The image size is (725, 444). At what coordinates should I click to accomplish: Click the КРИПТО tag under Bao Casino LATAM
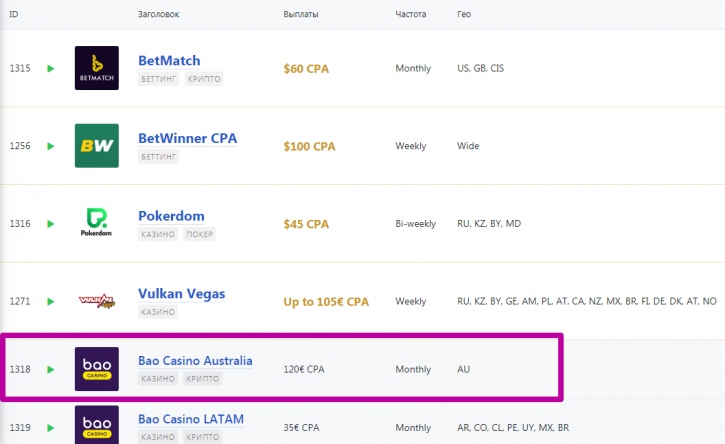pyautogui.click(x=203, y=437)
